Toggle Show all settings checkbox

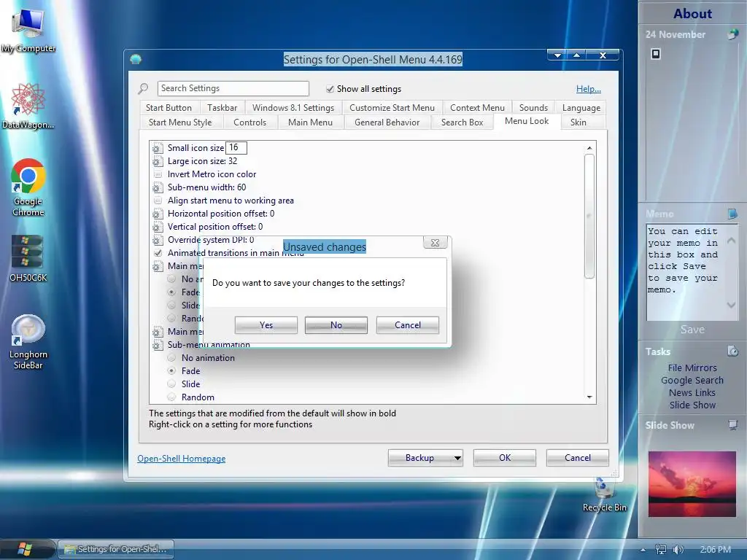330,89
